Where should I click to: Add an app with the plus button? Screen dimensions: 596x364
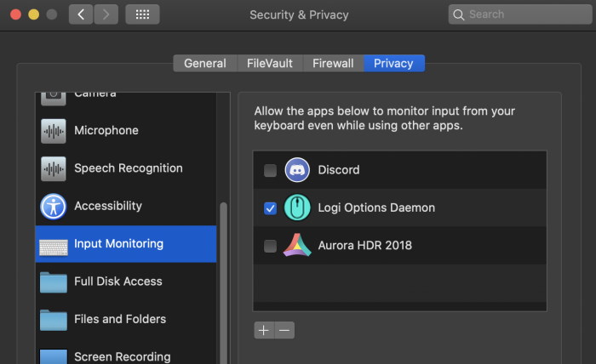coord(264,330)
